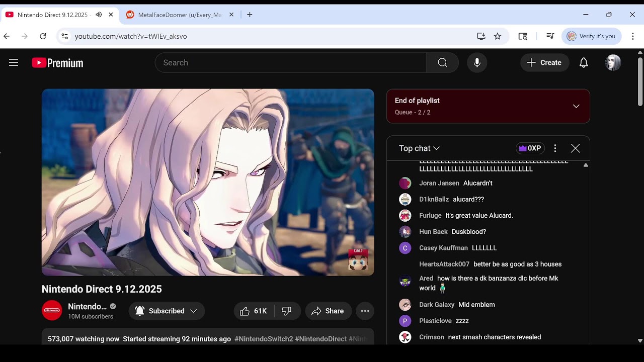Click Verify it's you profile button
This screenshot has width=644, height=362.
coord(591,36)
